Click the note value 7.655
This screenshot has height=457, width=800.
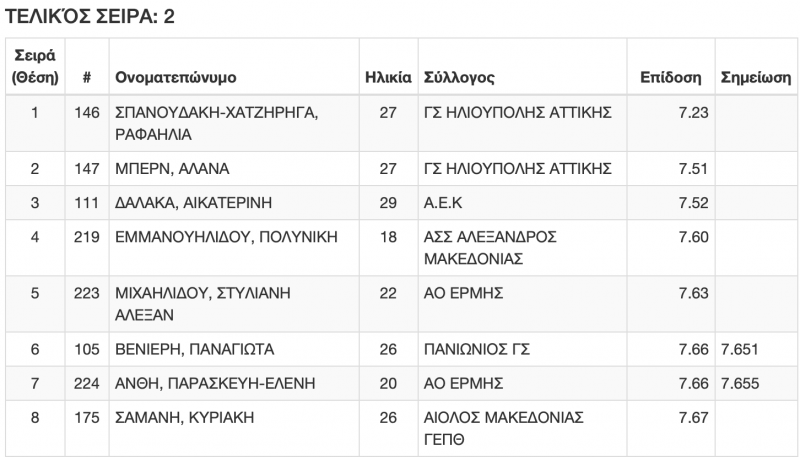coord(739,383)
